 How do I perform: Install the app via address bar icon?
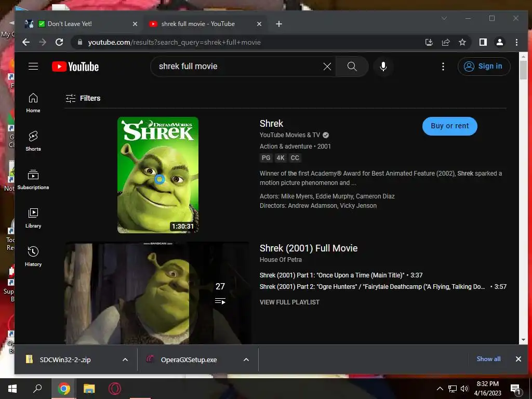[x=429, y=43]
